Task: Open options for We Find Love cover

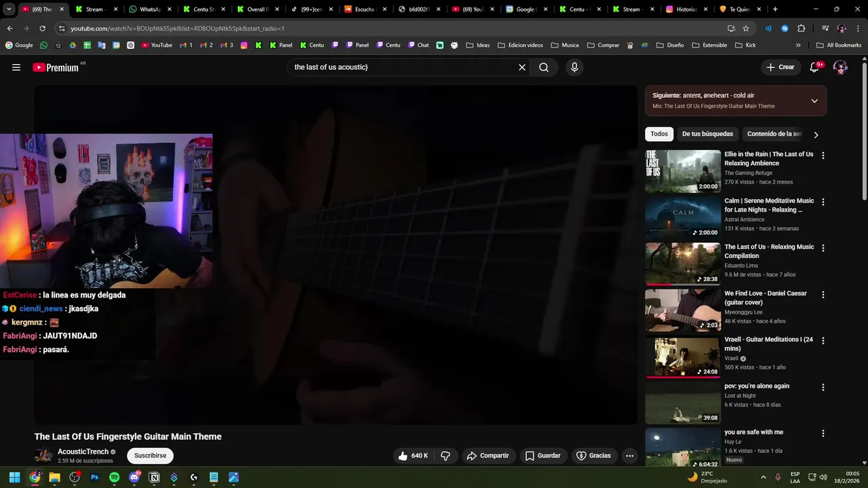Action: (823, 295)
